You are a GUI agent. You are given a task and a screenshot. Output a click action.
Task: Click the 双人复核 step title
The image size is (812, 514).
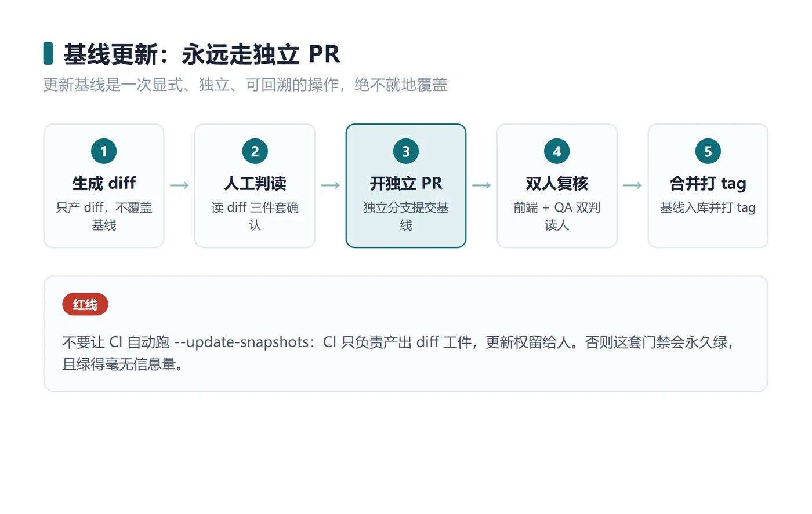557,183
